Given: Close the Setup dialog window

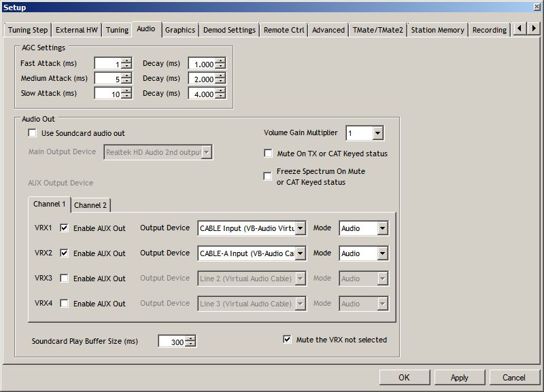Looking at the screenshot, I should [537, 7].
